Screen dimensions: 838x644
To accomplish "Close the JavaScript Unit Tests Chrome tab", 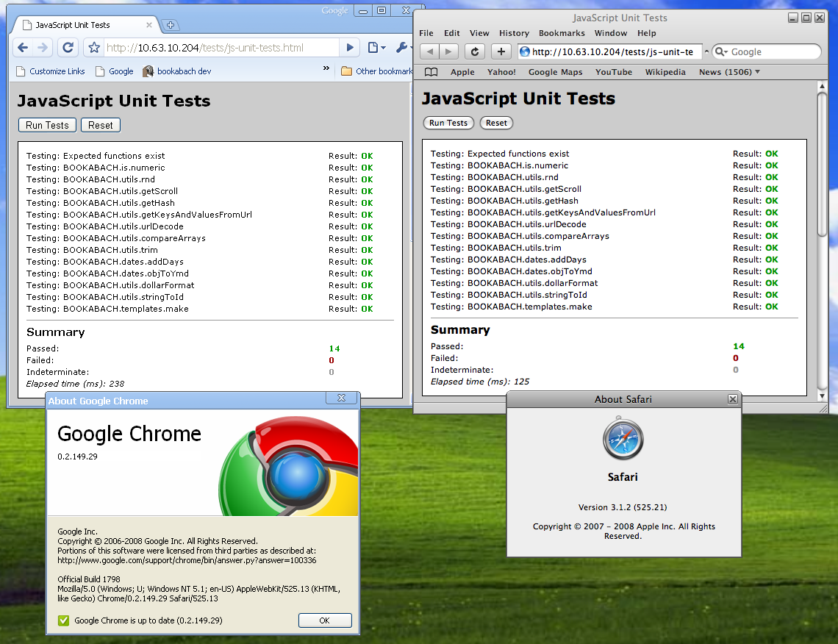I will click(x=149, y=25).
